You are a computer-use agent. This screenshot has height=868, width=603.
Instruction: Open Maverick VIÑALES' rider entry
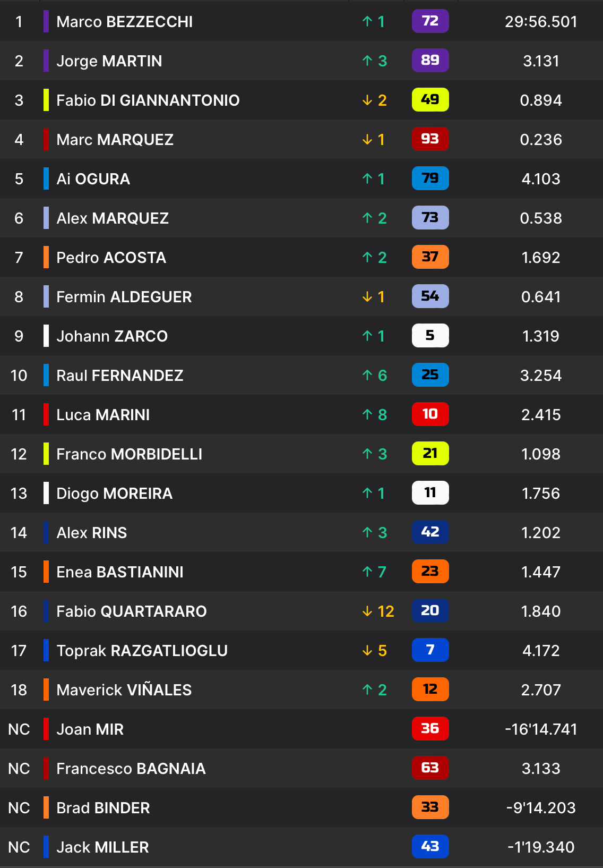pyautogui.click(x=124, y=690)
